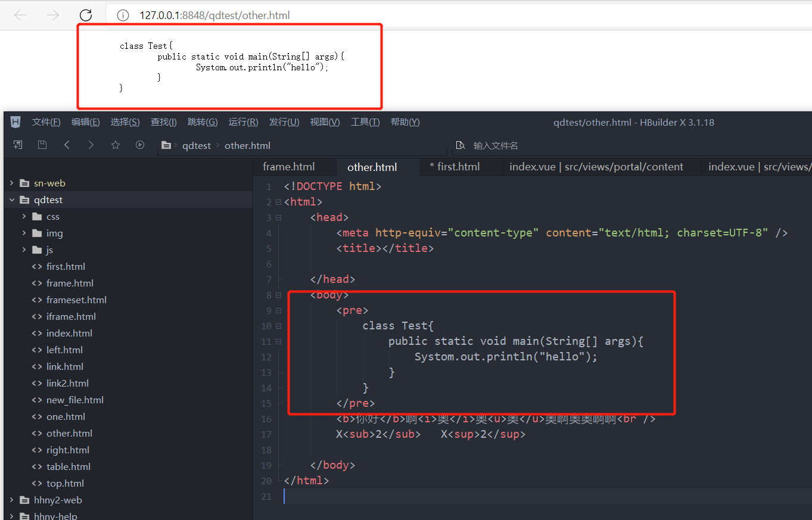Open the 查找(I) menu
Screen dimensions: 812x520
coord(164,122)
